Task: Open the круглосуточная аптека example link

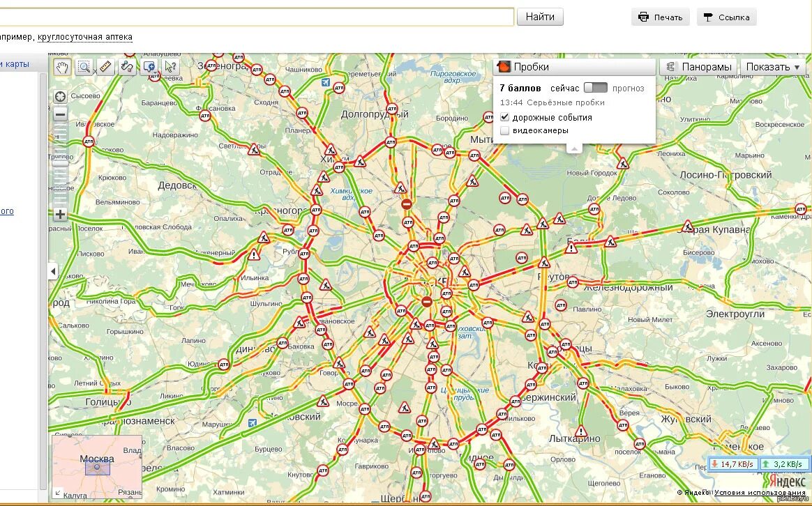Action: tap(85, 37)
